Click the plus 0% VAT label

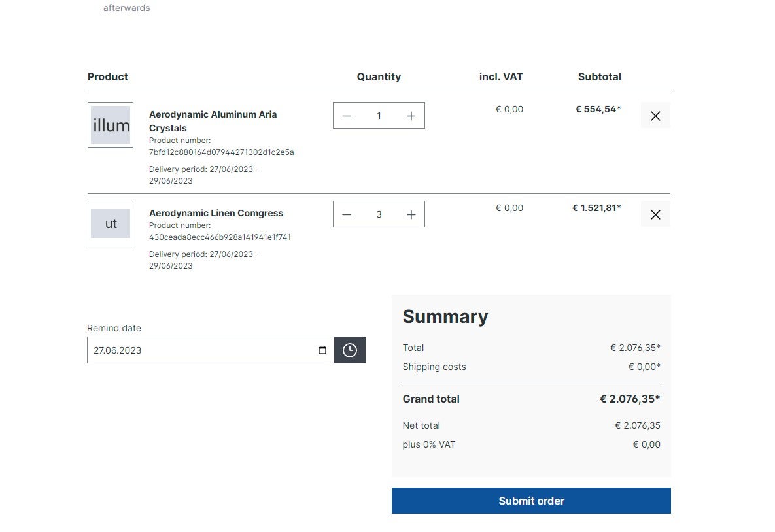pyautogui.click(x=428, y=444)
